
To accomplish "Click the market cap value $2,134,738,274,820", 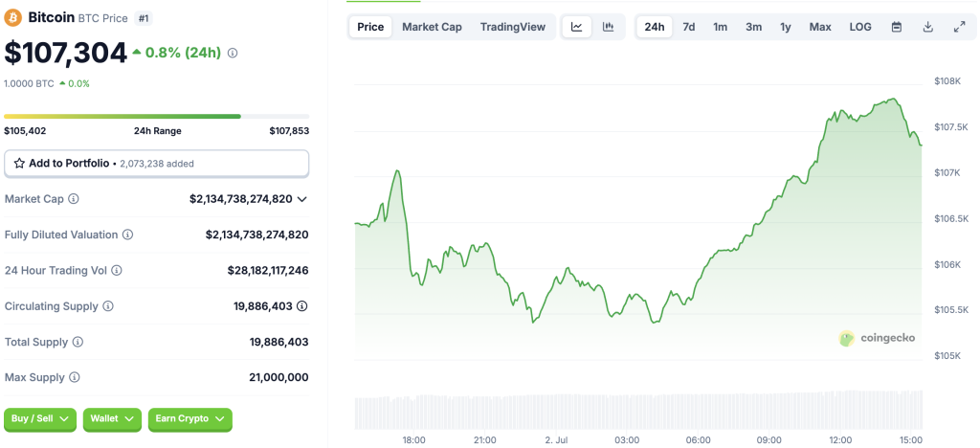I will 240,199.
